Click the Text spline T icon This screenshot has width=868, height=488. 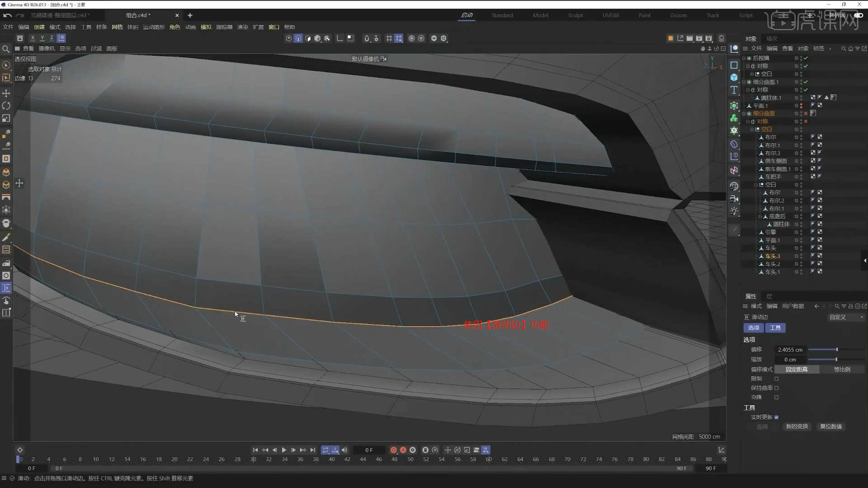click(x=734, y=90)
